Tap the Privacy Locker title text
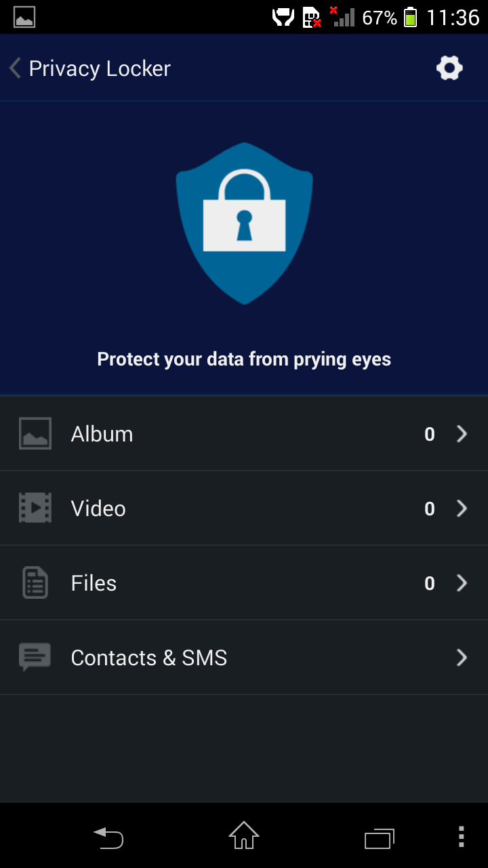 [x=100, y=68]
